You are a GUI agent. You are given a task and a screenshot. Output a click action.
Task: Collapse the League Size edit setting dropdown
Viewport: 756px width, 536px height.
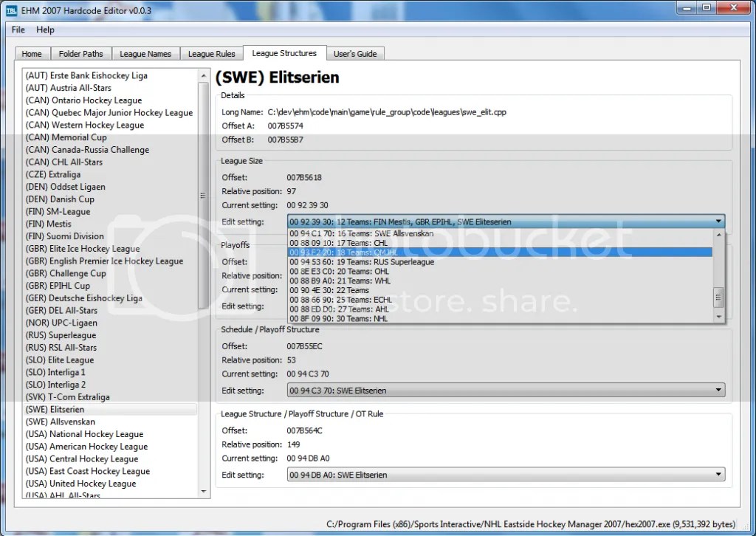tap(506, 221)
